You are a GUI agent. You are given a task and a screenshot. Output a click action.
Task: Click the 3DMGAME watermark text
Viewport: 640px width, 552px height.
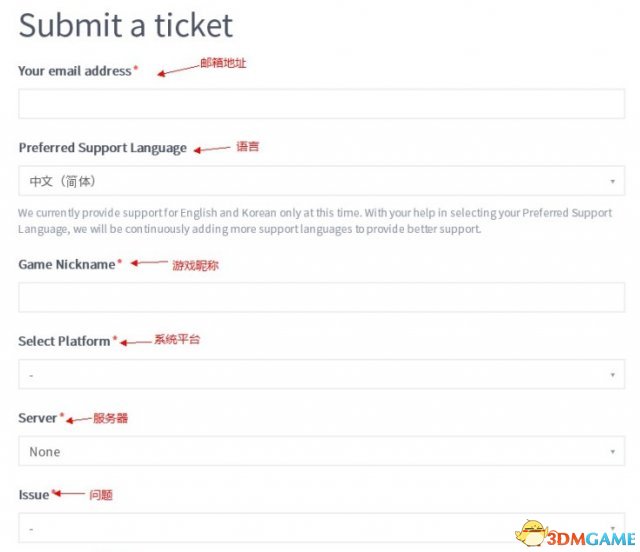[591, 539]
